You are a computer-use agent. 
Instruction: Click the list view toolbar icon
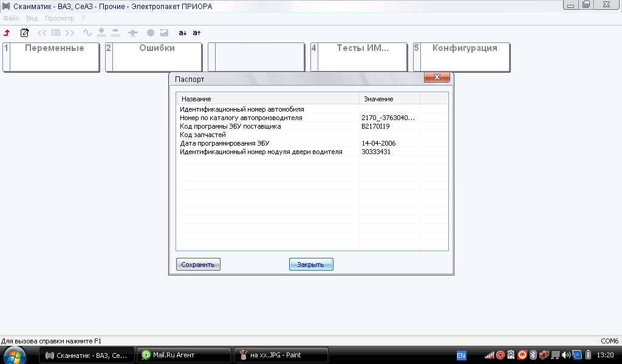point(56,33)
